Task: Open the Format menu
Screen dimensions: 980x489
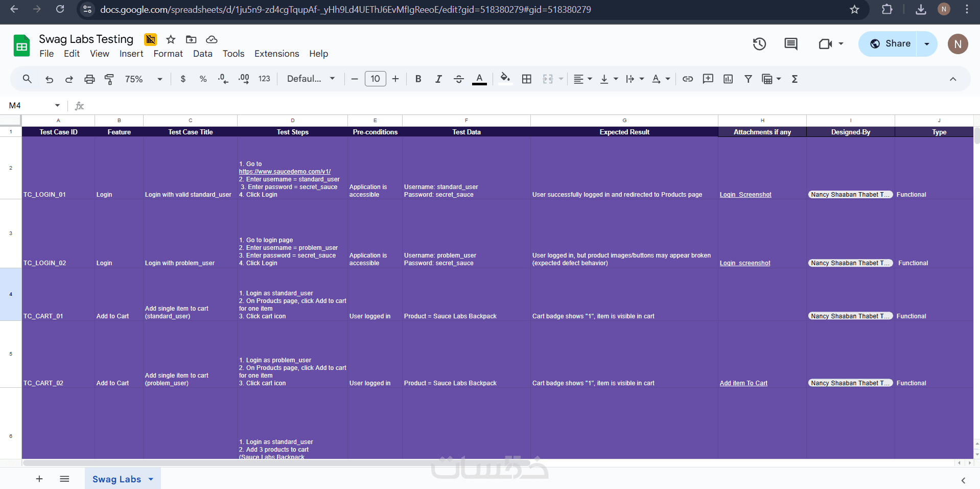Action: click(x=168, y=54)
